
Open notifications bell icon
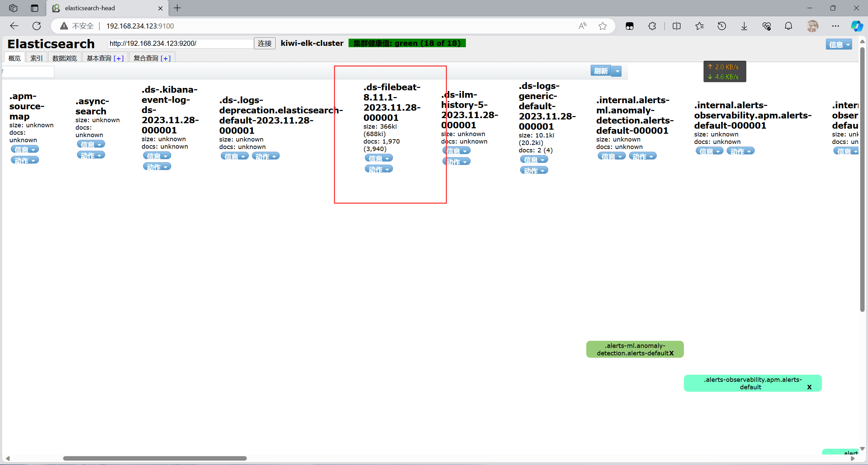[x=789, y=26]
